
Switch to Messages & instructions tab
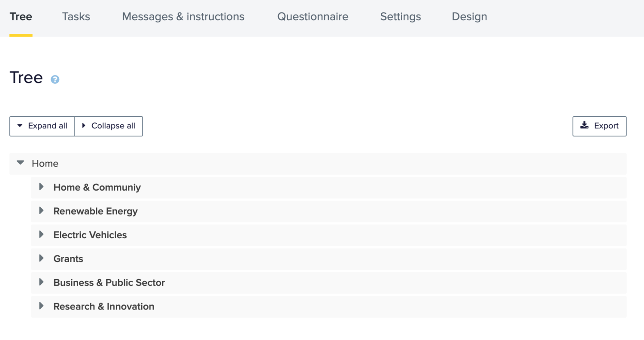click(x=183, y=17)
